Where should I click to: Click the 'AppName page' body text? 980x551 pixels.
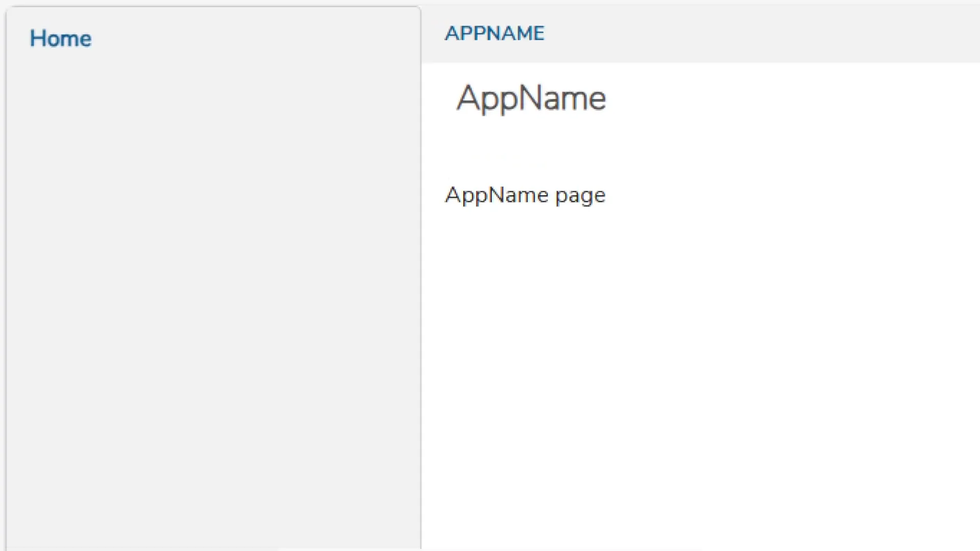[525, 195]
